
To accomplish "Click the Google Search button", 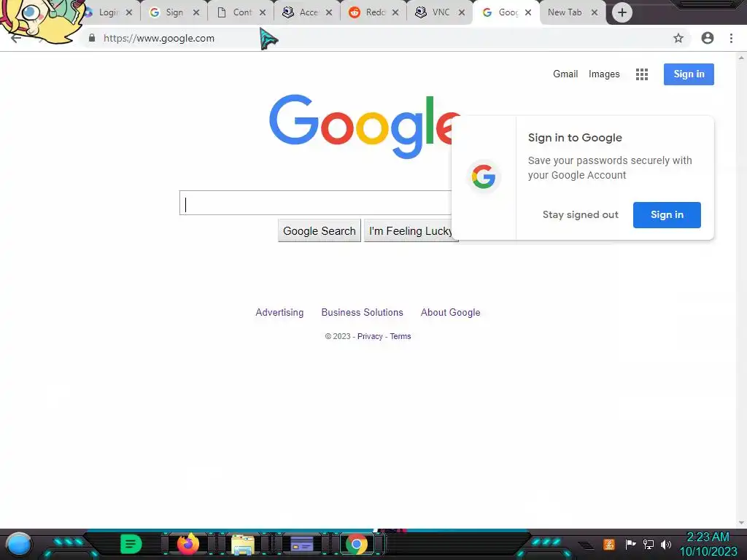I will 320,231.
